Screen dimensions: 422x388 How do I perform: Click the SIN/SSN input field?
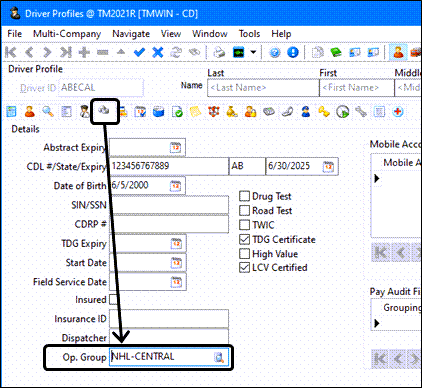[169, 205]
